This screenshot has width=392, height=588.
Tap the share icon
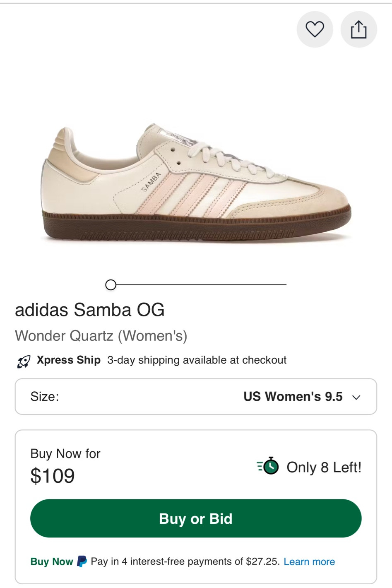point(358,29)
